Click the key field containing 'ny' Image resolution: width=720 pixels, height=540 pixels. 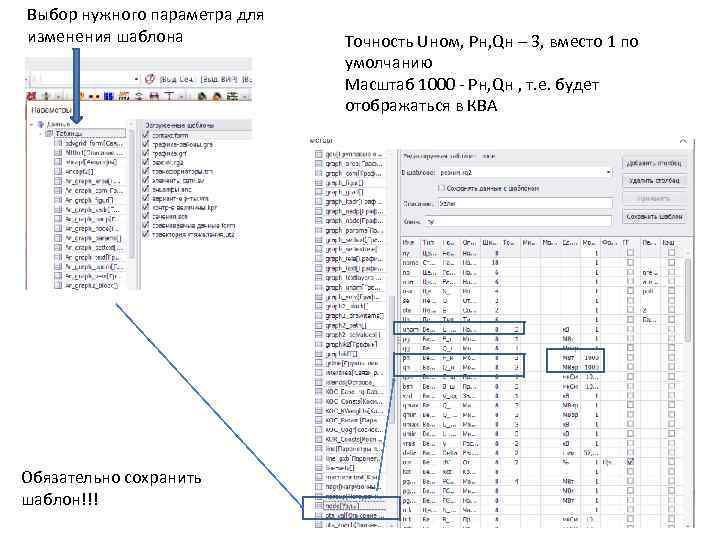519,221
